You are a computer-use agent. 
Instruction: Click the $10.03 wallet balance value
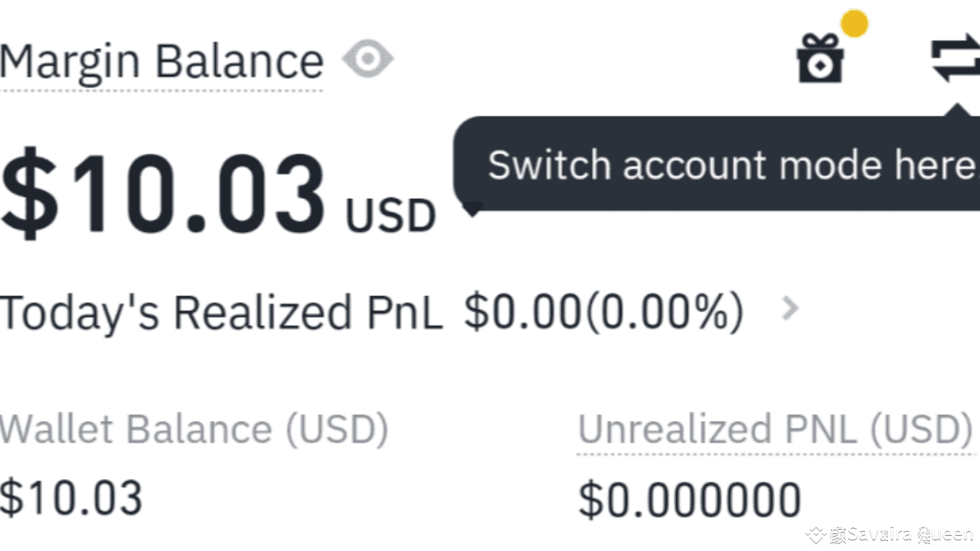click(71, 497)
